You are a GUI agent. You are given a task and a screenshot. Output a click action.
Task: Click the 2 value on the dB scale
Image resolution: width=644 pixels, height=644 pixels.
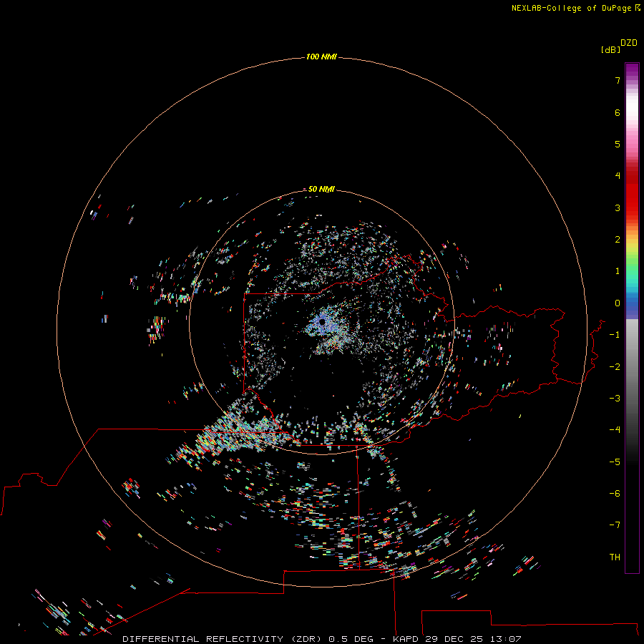click(618, 240)
